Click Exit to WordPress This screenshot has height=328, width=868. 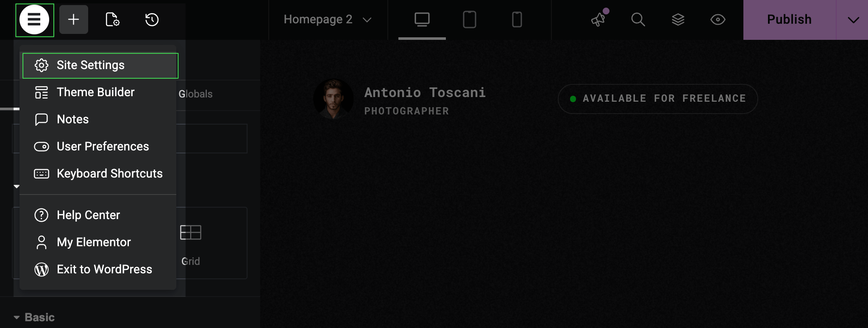pos(104,270)
